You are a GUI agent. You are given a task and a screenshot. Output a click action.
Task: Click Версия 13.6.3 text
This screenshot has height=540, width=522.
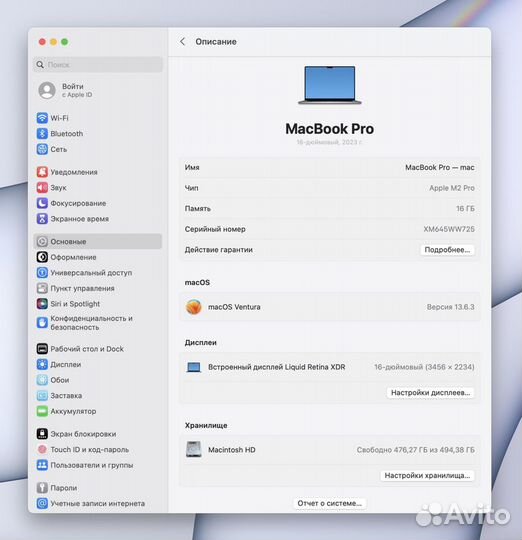pos(450,307)
